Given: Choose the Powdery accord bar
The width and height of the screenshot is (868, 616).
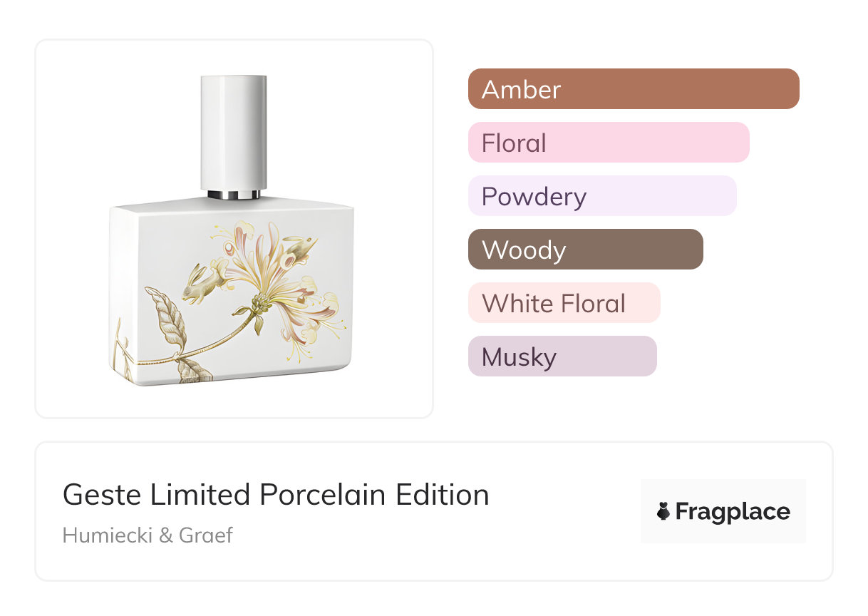Looking at the screenshot, I should pyautogui.click(x=601, y=196).
